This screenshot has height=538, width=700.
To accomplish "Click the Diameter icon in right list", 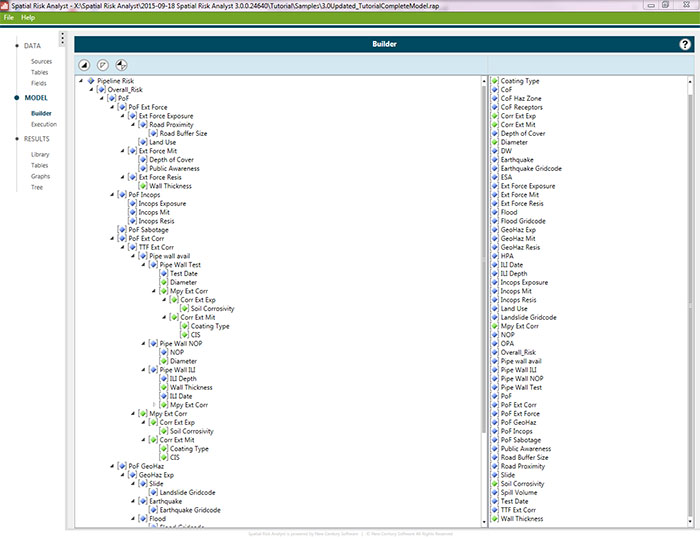I will coord(495,142).
